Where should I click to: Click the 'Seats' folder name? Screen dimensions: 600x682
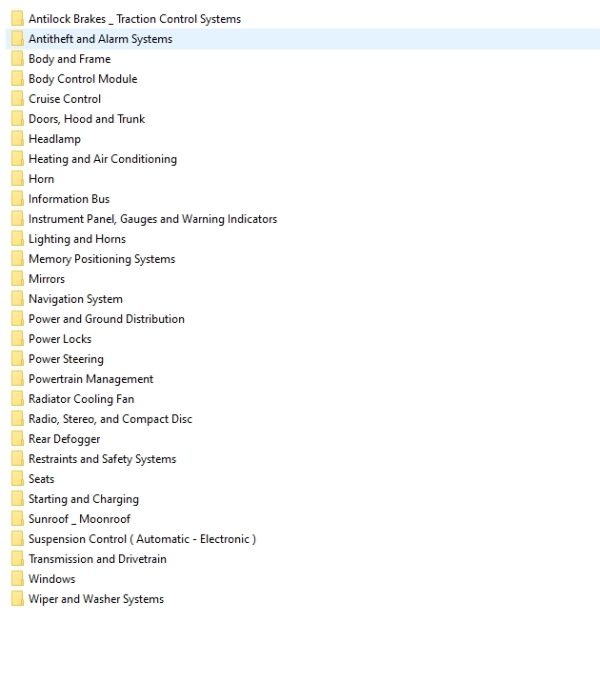[x=41, y=479]
